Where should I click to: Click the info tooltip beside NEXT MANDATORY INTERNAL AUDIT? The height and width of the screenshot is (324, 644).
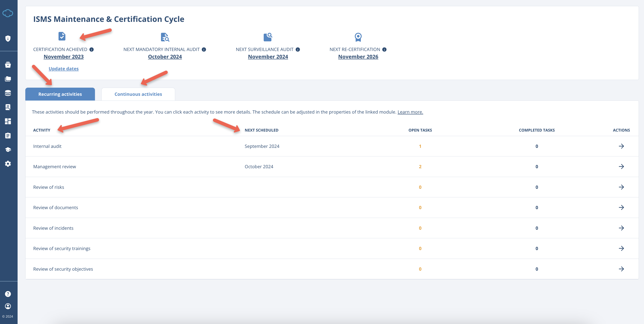[204, 49]
